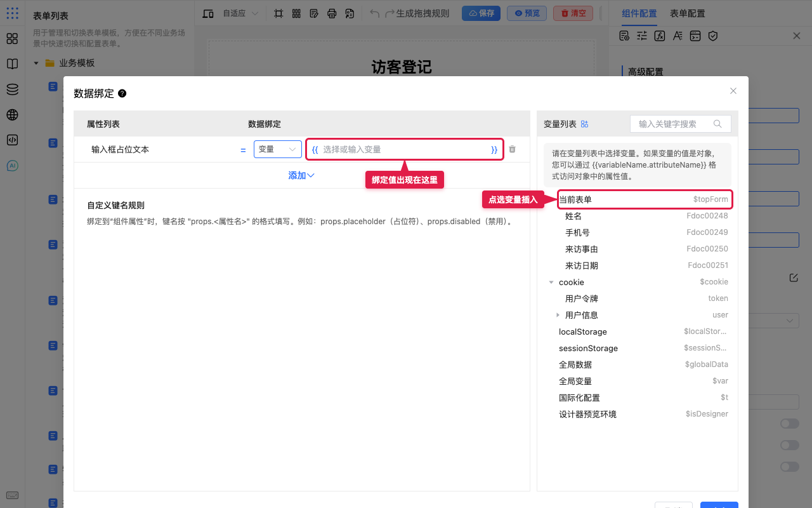812x508 pixels.
Task: Collapse the cookie variable node
Action: tap(551, 282)
